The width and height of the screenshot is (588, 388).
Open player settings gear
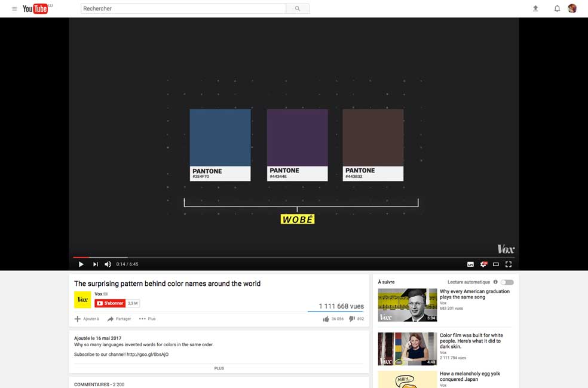click(x=483, y=264)
